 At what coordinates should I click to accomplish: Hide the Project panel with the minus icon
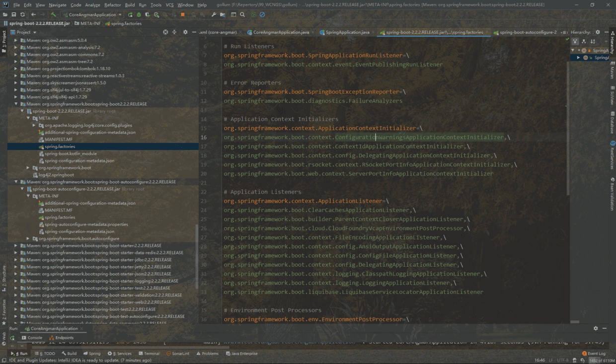(x=194, y=32)
